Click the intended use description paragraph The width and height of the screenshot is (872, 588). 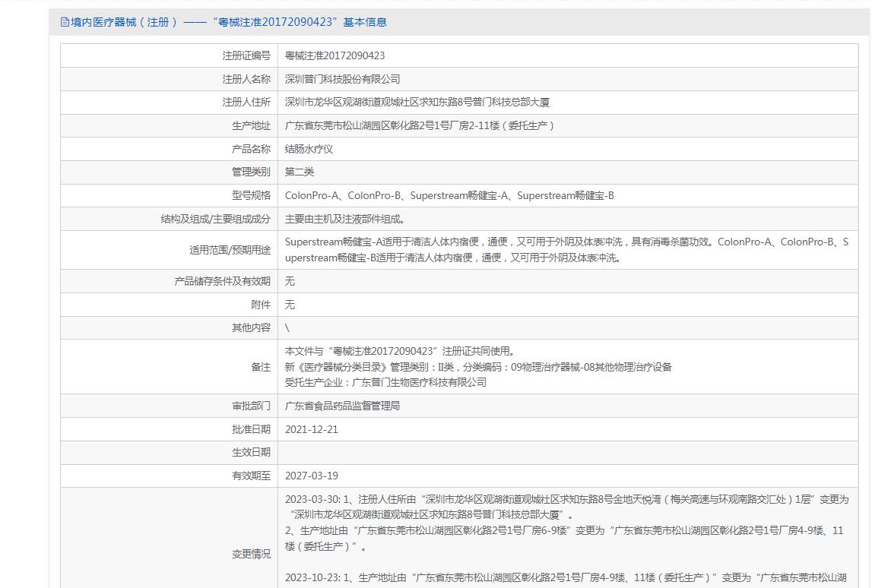(x=566, y=250)
